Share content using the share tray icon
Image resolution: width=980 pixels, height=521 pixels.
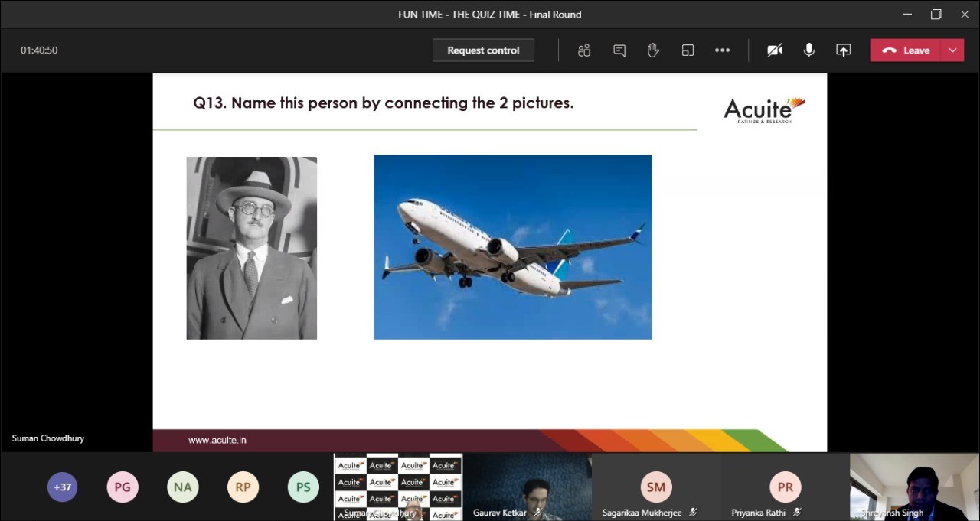pos(843,50)
